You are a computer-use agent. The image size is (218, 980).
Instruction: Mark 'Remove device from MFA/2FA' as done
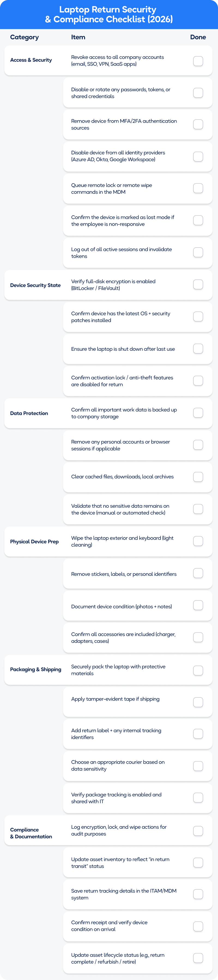(x=198, y=124)
